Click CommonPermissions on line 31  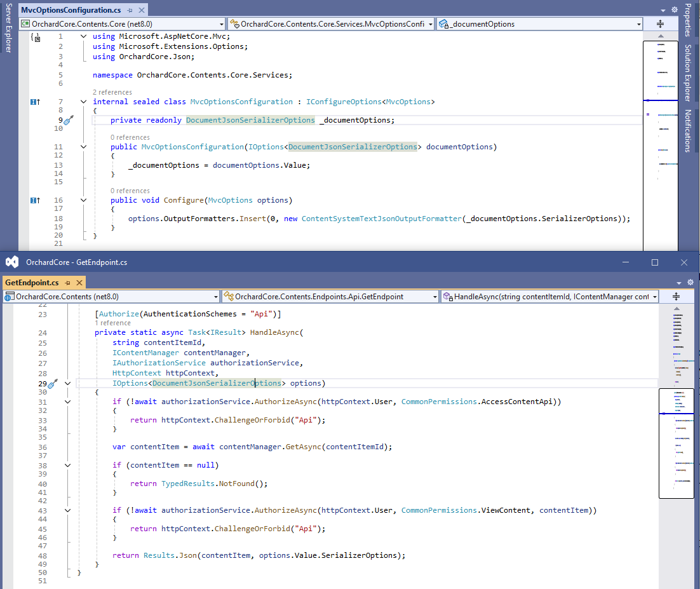click(x=439, y=402)
